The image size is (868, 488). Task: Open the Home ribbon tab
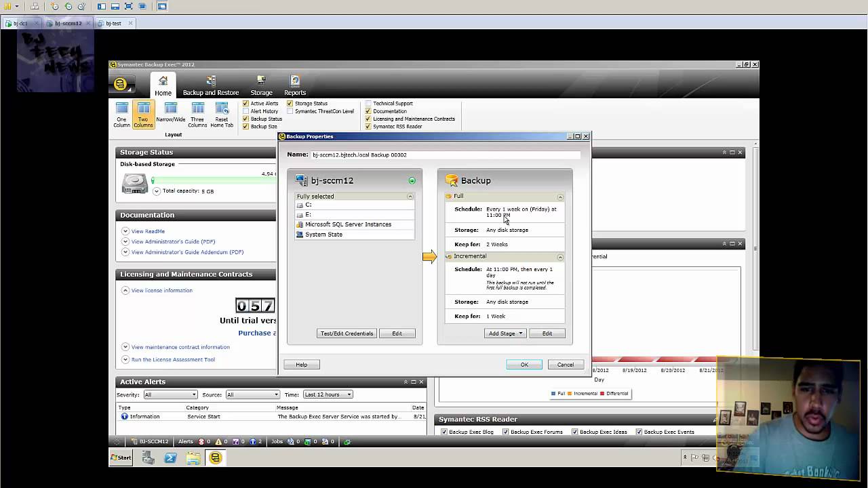tap(163, 85)
